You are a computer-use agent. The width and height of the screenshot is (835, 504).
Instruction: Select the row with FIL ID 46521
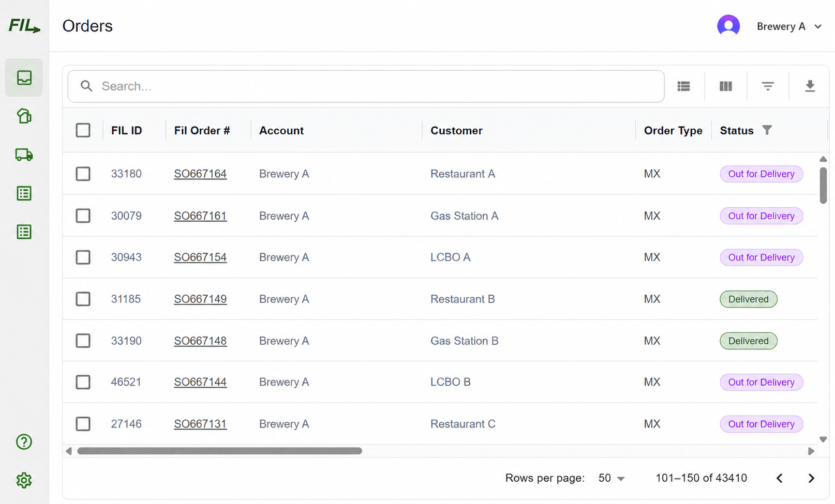pyautogui.click(x=83, y=382)
